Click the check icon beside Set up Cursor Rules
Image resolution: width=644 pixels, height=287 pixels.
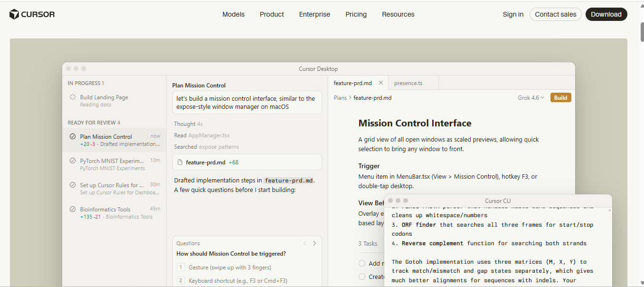[x=73, y=185]
